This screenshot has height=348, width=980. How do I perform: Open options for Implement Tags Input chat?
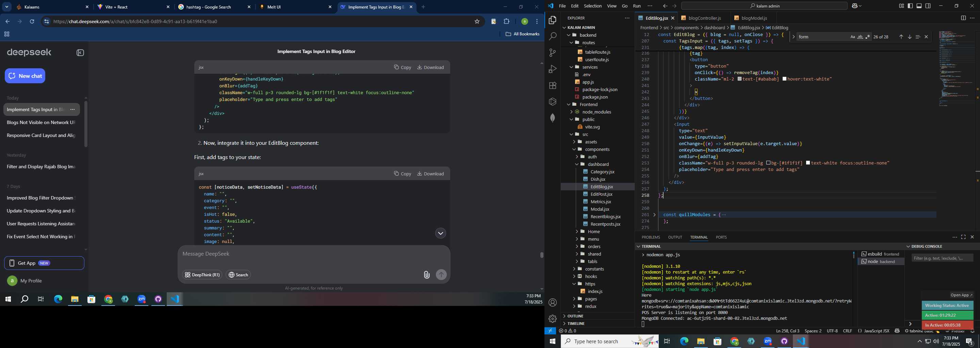pyautogui.click(x=72, y=110)
